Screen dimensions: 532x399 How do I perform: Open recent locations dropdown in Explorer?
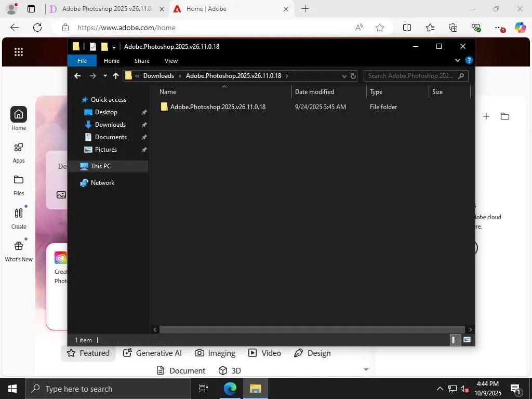105,76
